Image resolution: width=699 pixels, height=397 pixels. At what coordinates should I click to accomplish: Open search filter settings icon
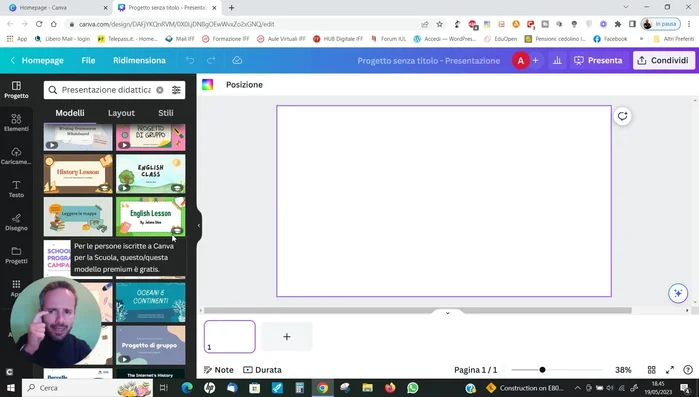click(176, 90)
